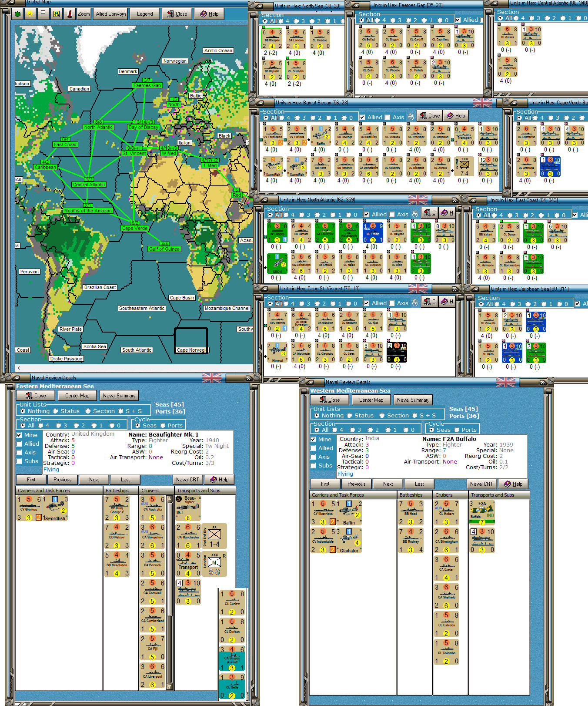
Task: Click Close in the Bay of Biscay window
Action: [430, 116]
